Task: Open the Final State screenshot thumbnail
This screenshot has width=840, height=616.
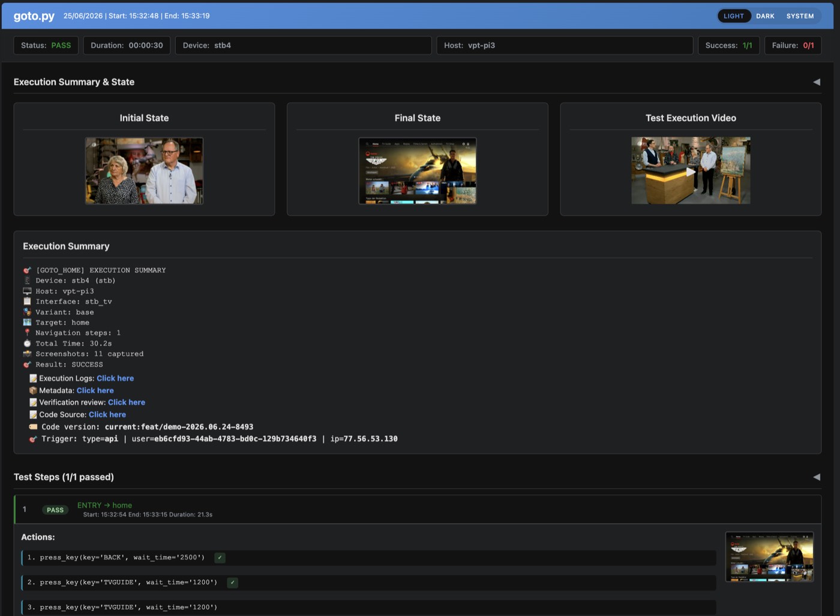Action: (x=418, y=171)
